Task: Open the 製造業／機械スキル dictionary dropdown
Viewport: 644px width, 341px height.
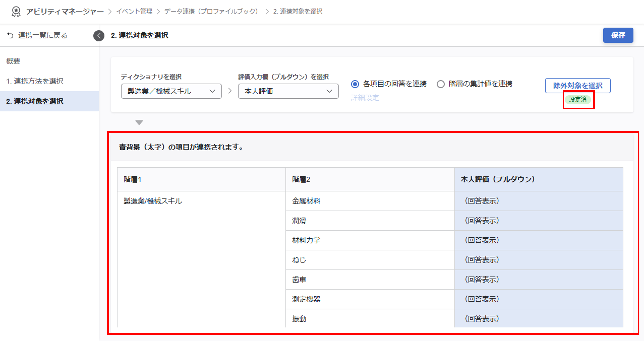Action: [171, 91]
